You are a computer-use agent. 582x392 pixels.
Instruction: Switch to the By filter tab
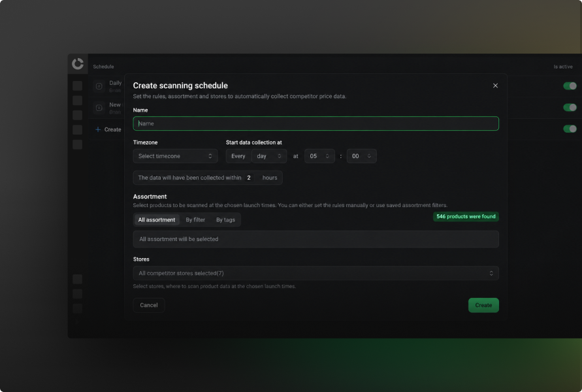coord(195,220)
